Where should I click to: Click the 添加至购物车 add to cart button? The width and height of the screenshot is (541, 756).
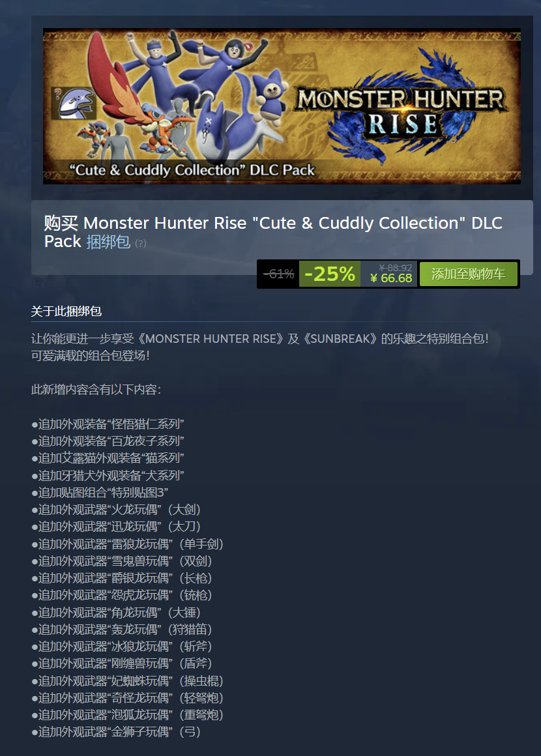point(469,274)
